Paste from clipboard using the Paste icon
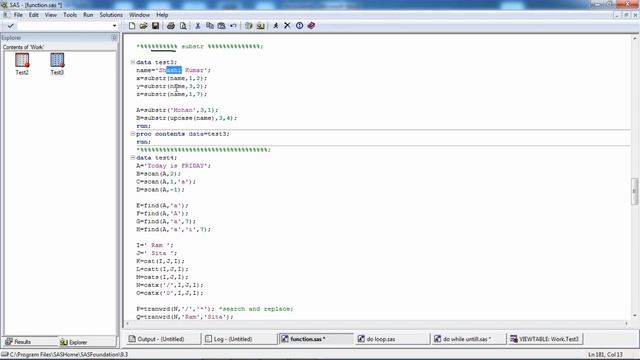Screen dimensions: 640x360 [x=221, y=26]
